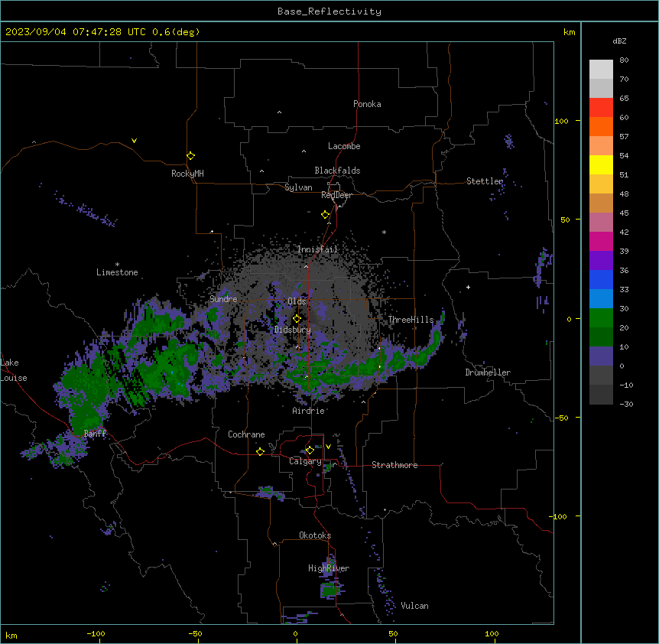Click the -30 dBZ legend value
659x644 pixels.
(x=626, y=405)
